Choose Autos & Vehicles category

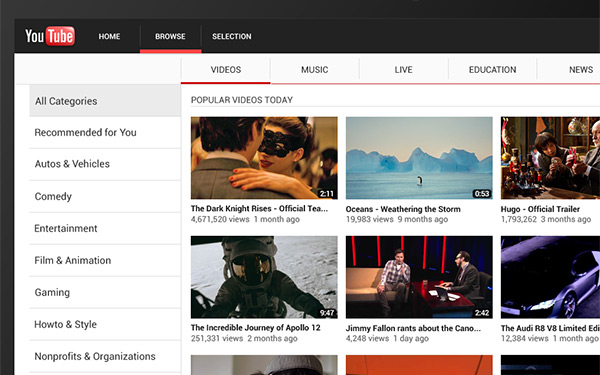tap(105, 164)
